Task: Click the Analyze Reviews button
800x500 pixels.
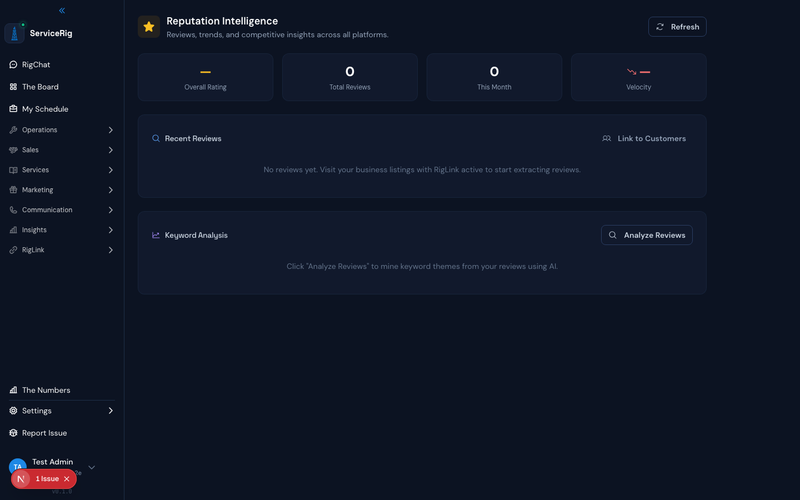Action: point(646,235)
